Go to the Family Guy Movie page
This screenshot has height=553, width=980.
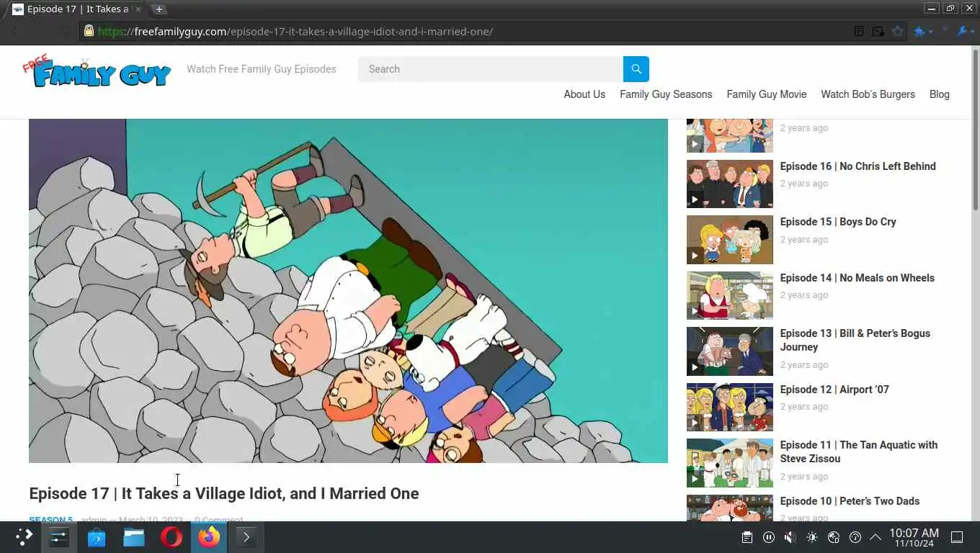767,94
